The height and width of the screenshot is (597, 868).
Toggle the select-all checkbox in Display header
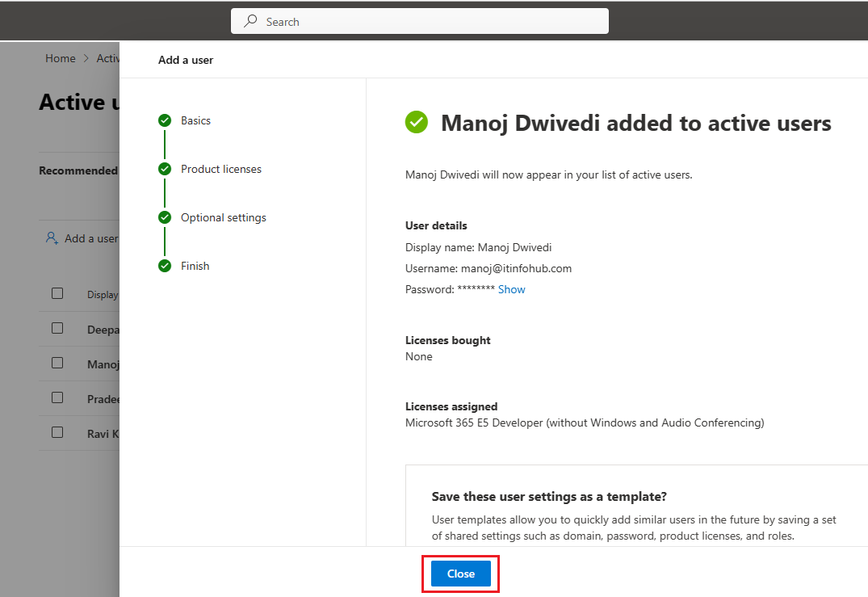click(57, 293)
